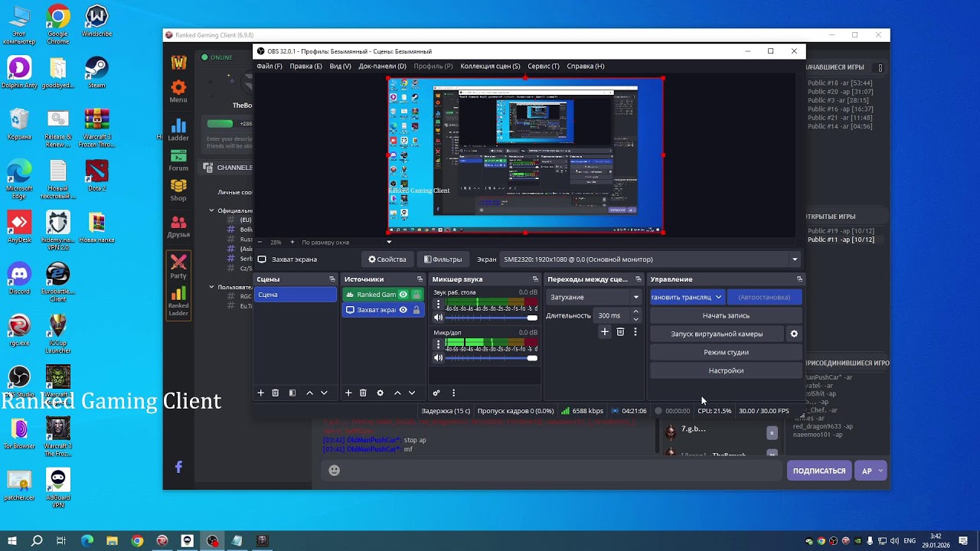Open advanced audio properties in the mixer footer
980x551 pixels.
[436, 393]
